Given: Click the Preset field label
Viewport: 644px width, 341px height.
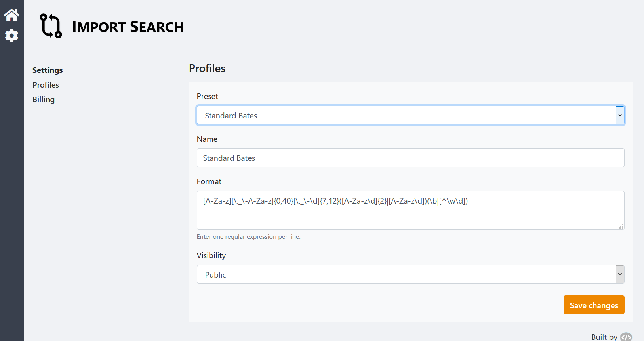Looking at the screenshot, I should coord(208,96).
